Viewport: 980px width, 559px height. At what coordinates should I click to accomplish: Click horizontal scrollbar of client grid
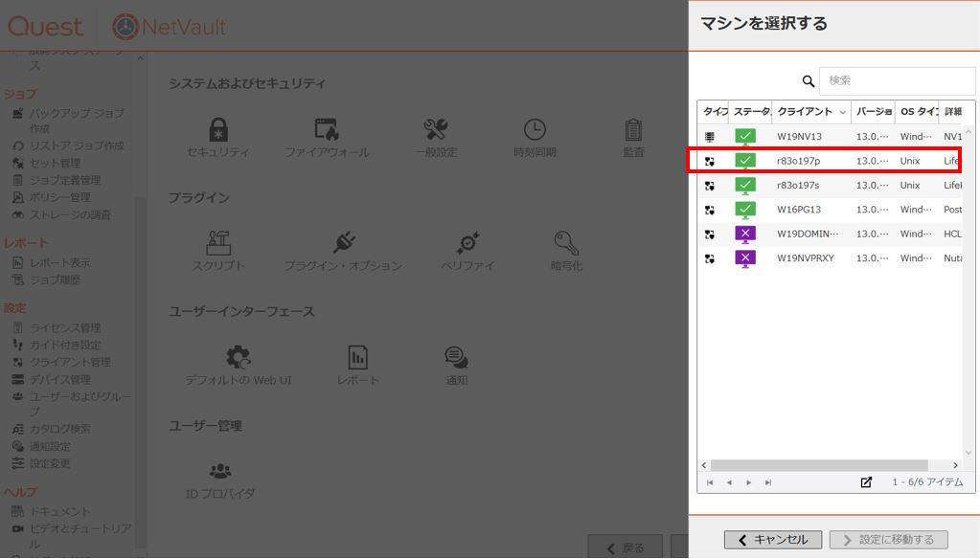click(x=819, y=465)
